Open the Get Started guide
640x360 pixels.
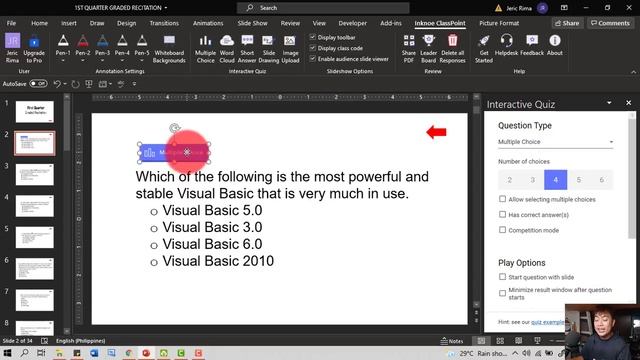pos(484,49)
